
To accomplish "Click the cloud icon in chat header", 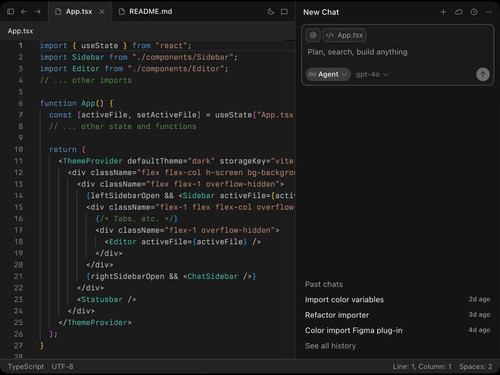I will (459, 12).
